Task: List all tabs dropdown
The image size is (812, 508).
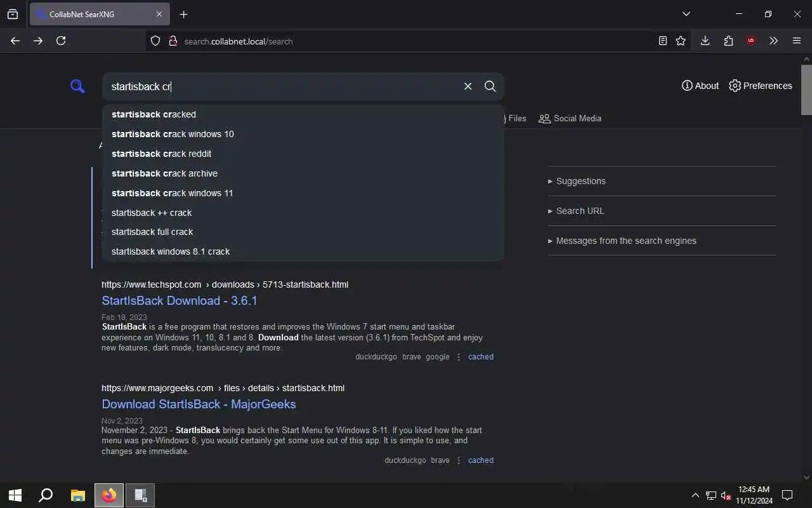Action: [x=686, y=14]
